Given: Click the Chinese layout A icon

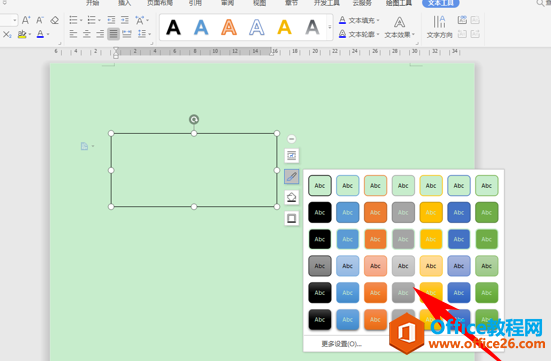Looking at the screenshot, I should (x=139, y=20).
